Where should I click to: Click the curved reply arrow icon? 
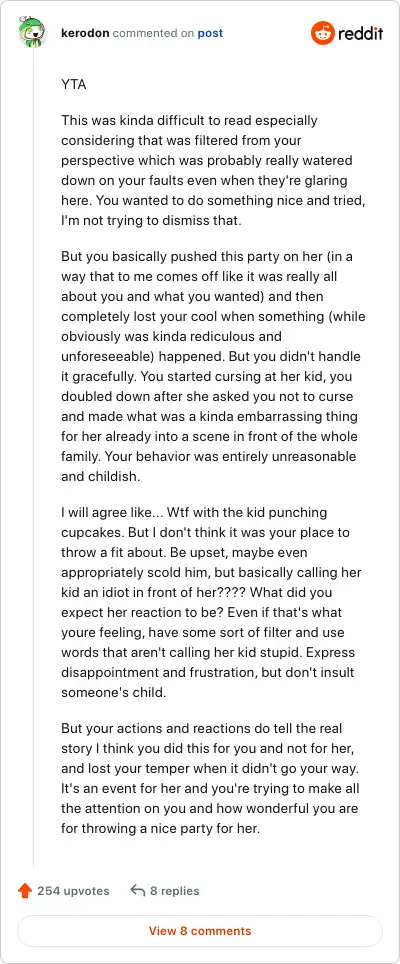click(138, 890)
